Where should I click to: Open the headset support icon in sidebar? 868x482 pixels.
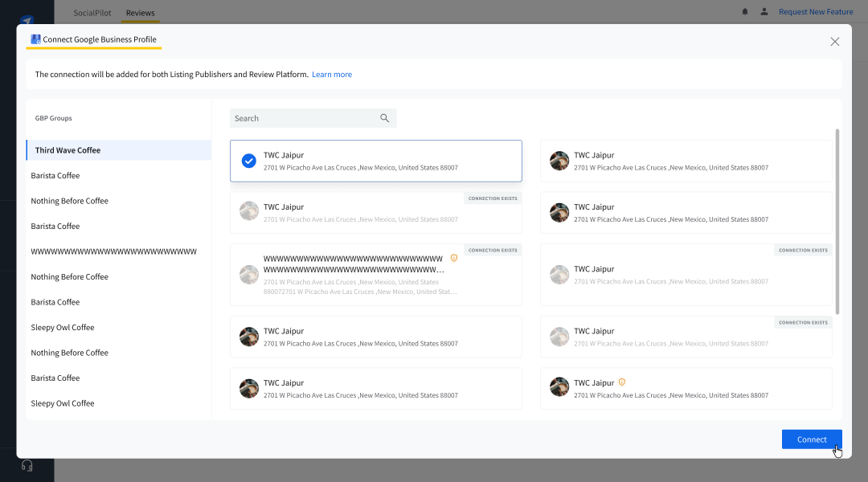pos(27,465)
